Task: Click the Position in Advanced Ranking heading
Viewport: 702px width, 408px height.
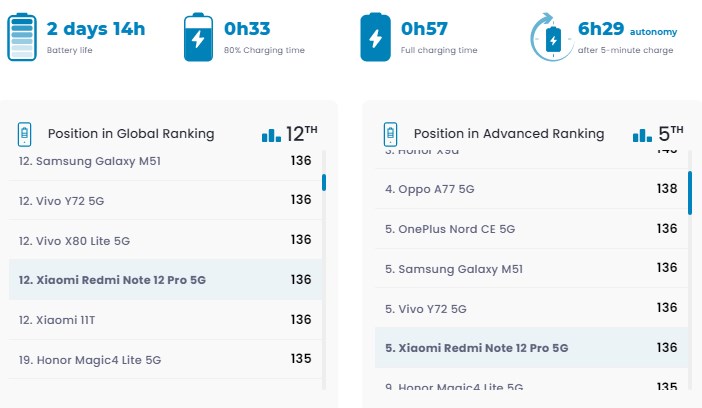Action: (x=509, y=134)
